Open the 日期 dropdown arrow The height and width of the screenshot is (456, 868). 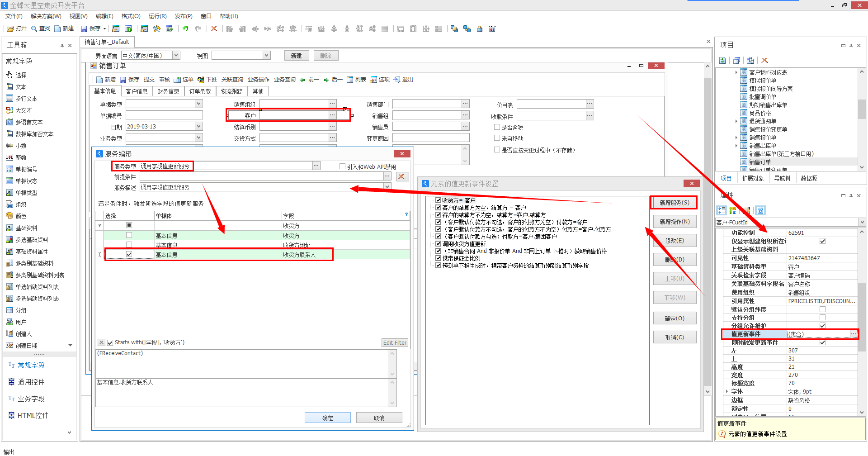click(199, 126)
